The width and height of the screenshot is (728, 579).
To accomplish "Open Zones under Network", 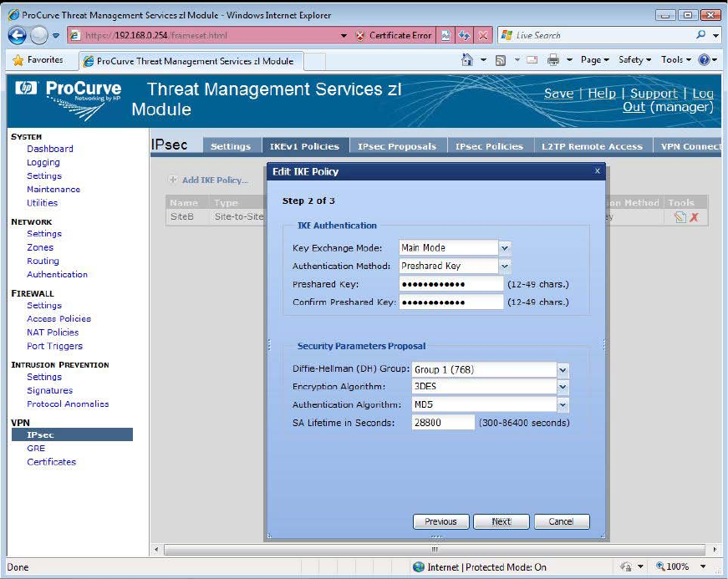I will click(x=40, y=247).
